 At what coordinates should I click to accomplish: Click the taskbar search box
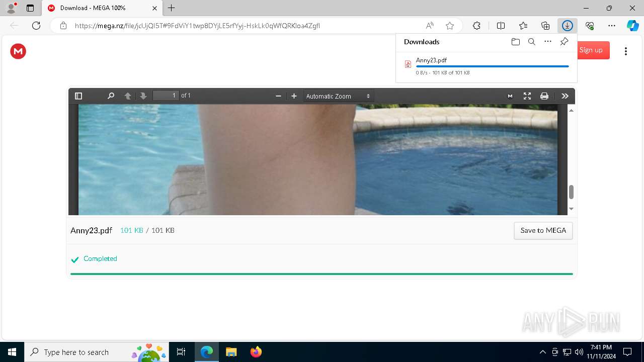(x=97, y=352)
